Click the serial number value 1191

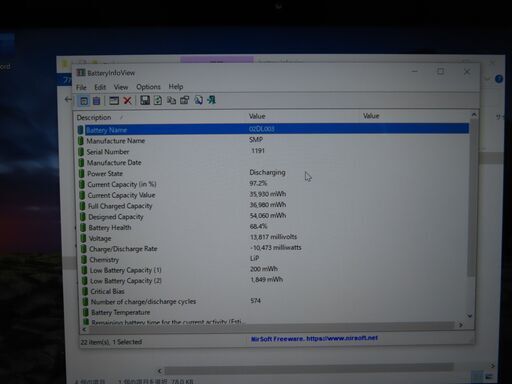click(258, 151)
